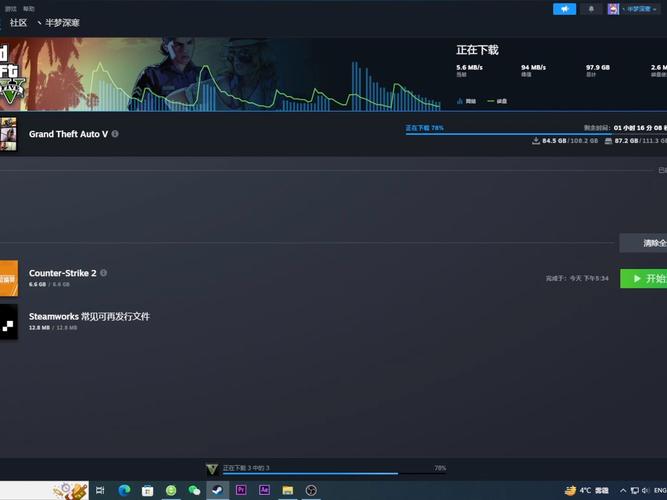Click the 清除全部 clear all button

(643, 243)
